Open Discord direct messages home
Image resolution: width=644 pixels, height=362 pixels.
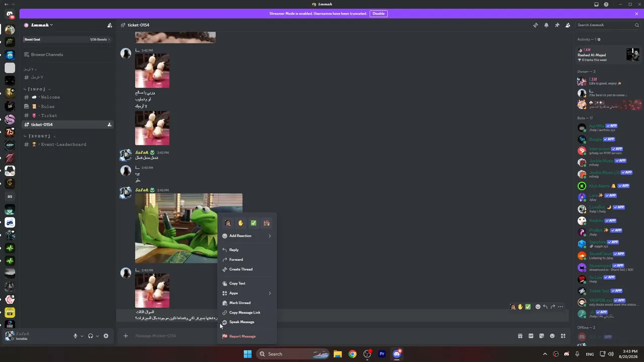pyautogui.click(x=10, y=14)
